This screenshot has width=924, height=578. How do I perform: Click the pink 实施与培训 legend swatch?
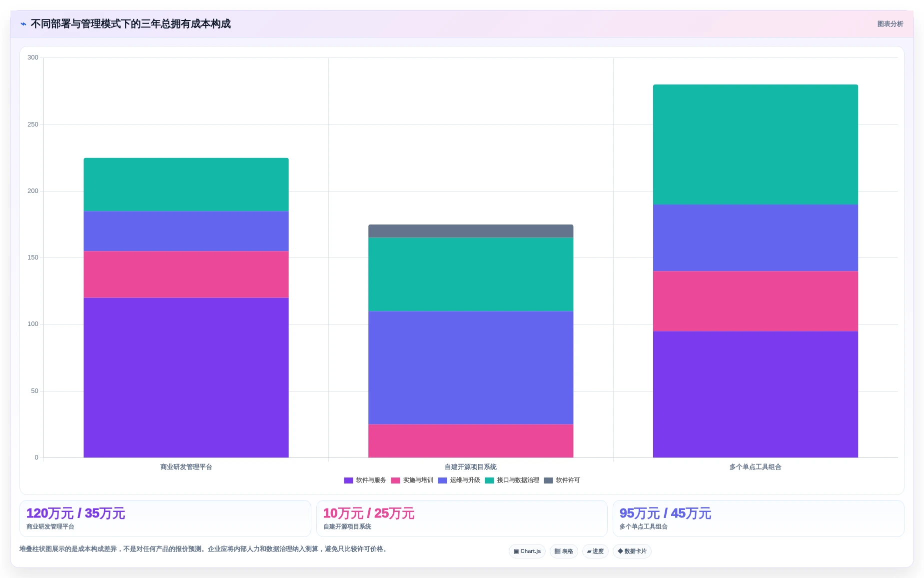point(395,480)
